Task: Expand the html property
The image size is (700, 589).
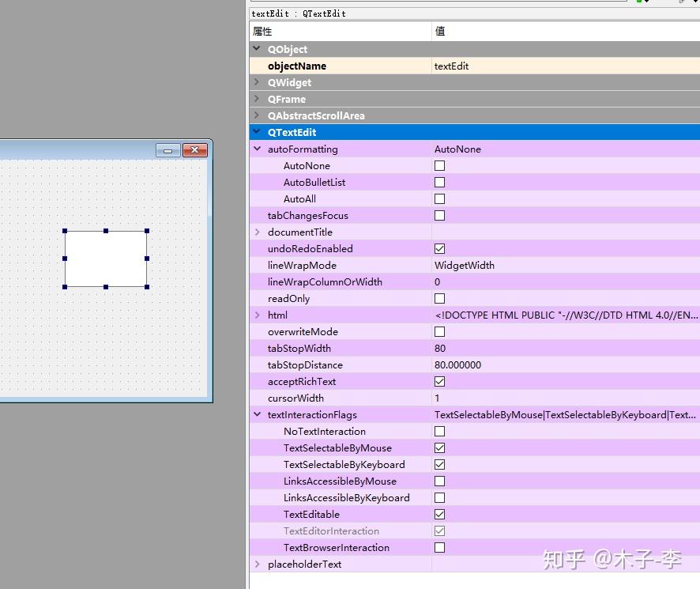Action: pos(257,315)
